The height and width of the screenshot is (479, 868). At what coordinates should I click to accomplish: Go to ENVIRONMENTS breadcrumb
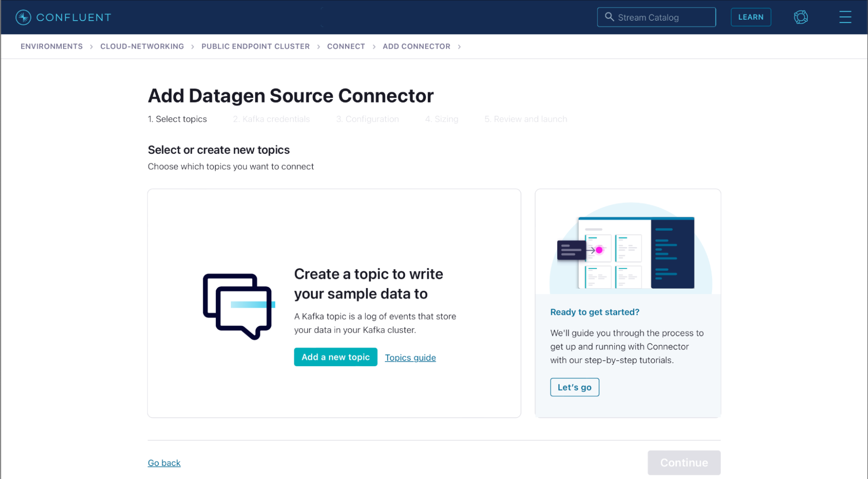[51, 46]
